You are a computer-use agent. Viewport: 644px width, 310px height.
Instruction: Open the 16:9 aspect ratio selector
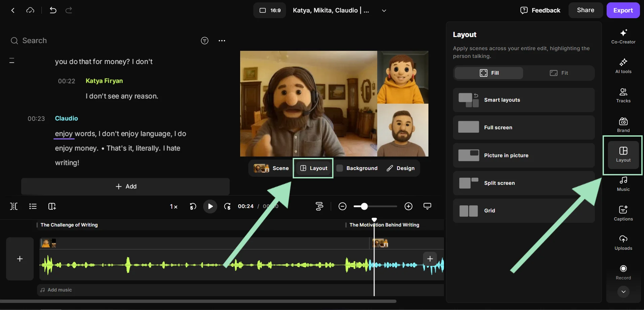pos(269,10)
